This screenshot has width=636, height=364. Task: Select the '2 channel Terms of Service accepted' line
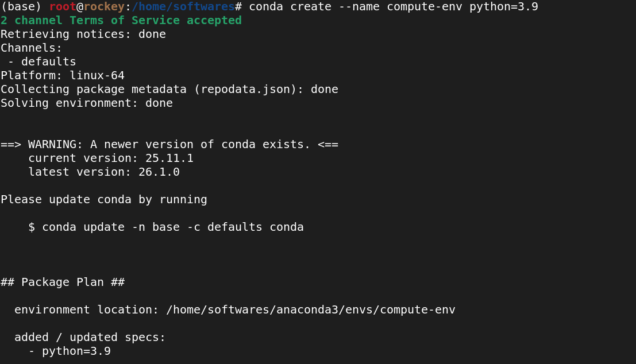[x=121, y=20]
